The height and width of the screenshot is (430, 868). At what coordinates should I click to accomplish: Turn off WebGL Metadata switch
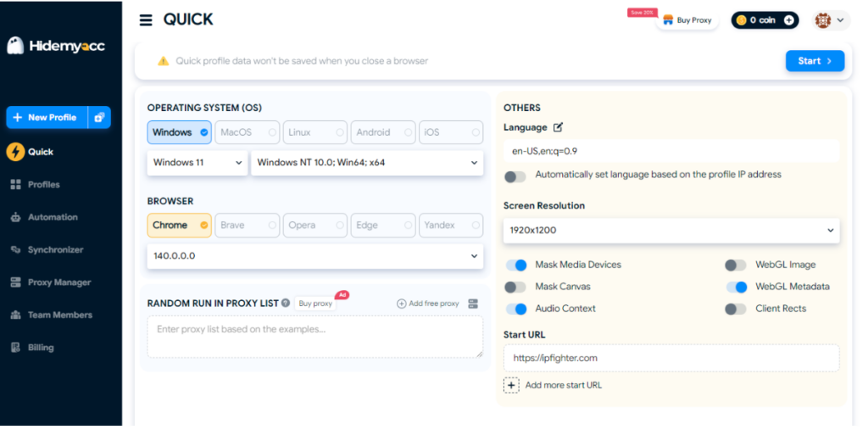coord(737,287)
